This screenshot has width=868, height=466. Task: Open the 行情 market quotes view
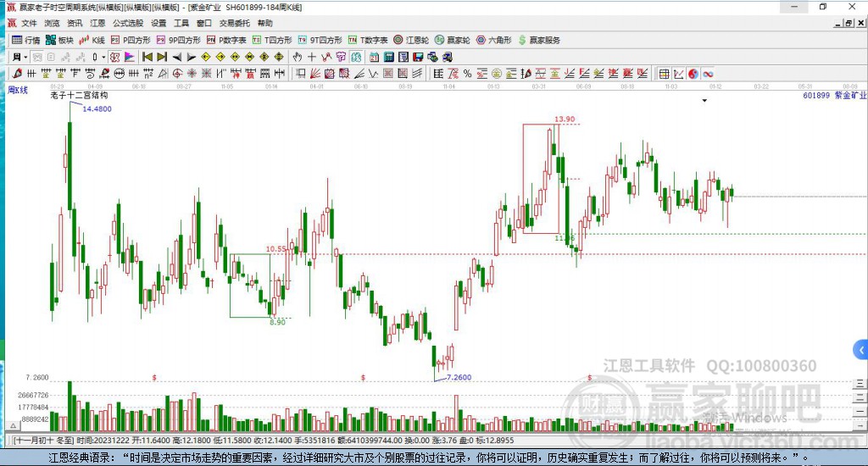(x=26, y=40)
